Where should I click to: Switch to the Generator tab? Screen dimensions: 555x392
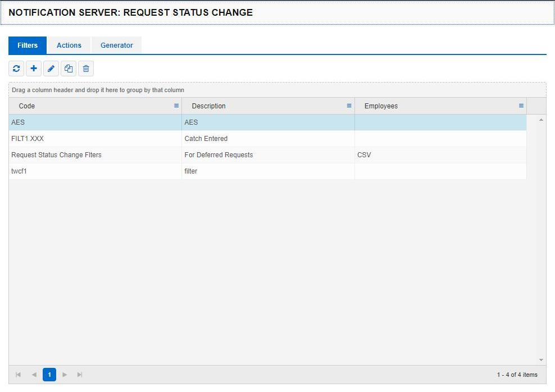tap(116, 45)
